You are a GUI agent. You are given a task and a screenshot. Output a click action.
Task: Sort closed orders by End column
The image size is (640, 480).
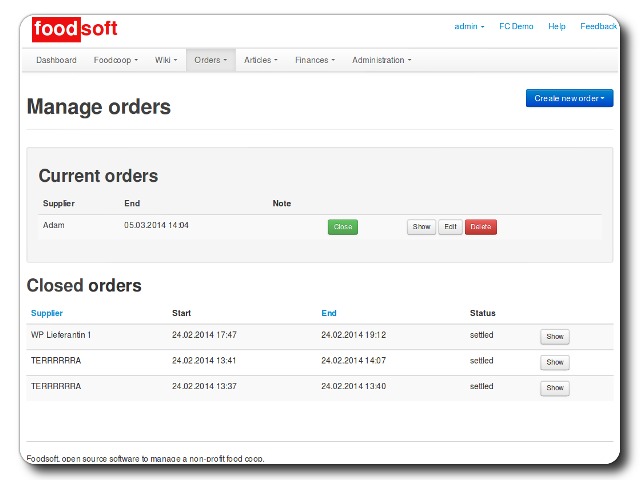329,313
